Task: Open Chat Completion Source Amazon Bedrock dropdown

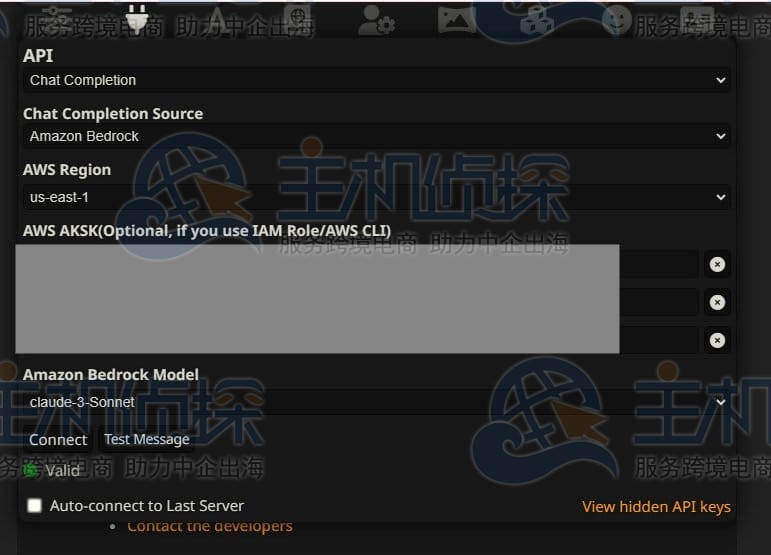Action: click(377, 136)
